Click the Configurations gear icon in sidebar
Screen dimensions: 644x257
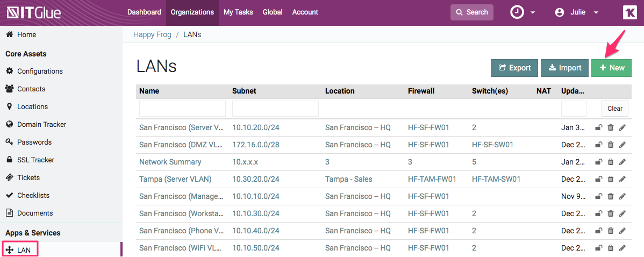tap(9, 71)
